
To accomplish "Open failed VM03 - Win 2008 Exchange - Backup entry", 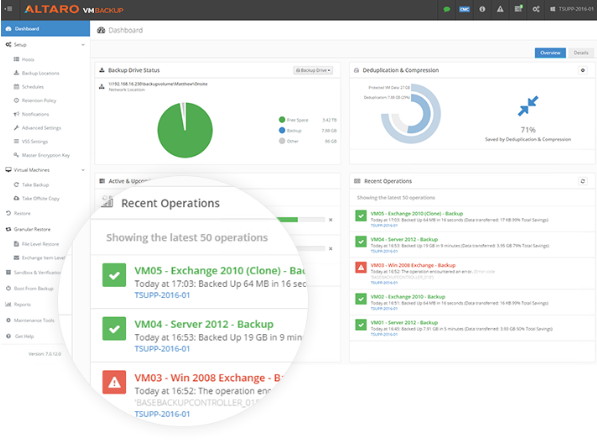I will [413, 265].
